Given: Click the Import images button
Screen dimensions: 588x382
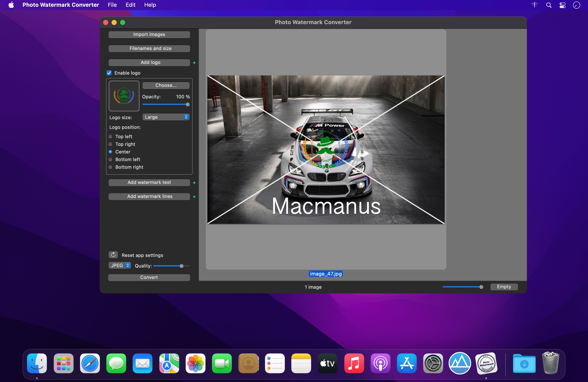Looking at the screenshot, I should (x=149, y=35).
